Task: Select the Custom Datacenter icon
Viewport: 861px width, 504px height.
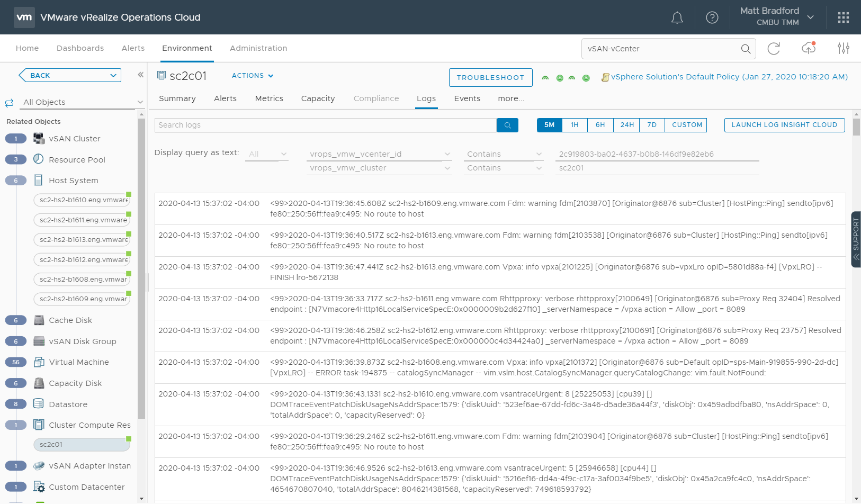Action: pos(39,487)
